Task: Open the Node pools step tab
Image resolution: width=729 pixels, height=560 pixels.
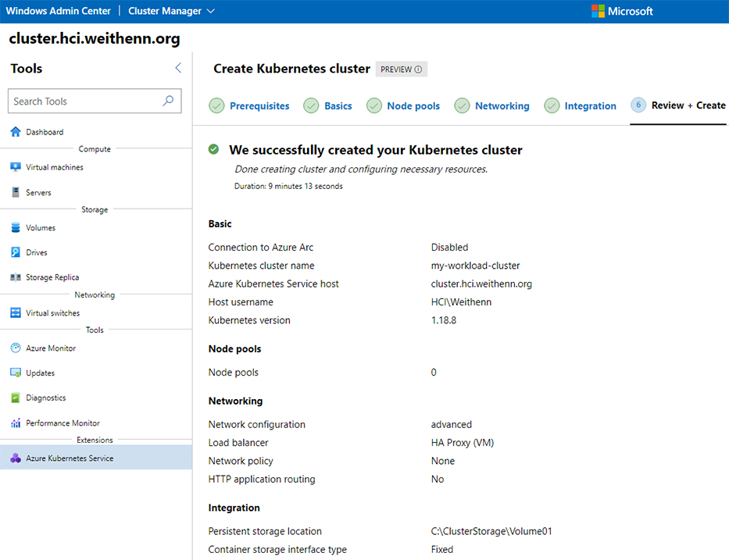Action: pos(413,106)
